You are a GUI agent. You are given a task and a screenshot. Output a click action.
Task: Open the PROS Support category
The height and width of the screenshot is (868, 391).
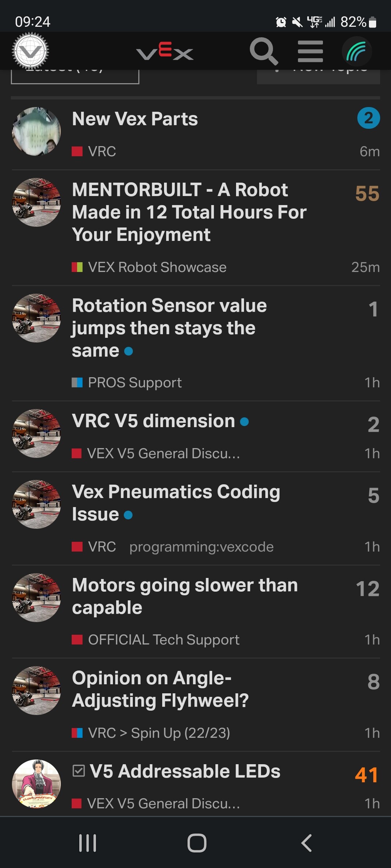tap(134, 383)
